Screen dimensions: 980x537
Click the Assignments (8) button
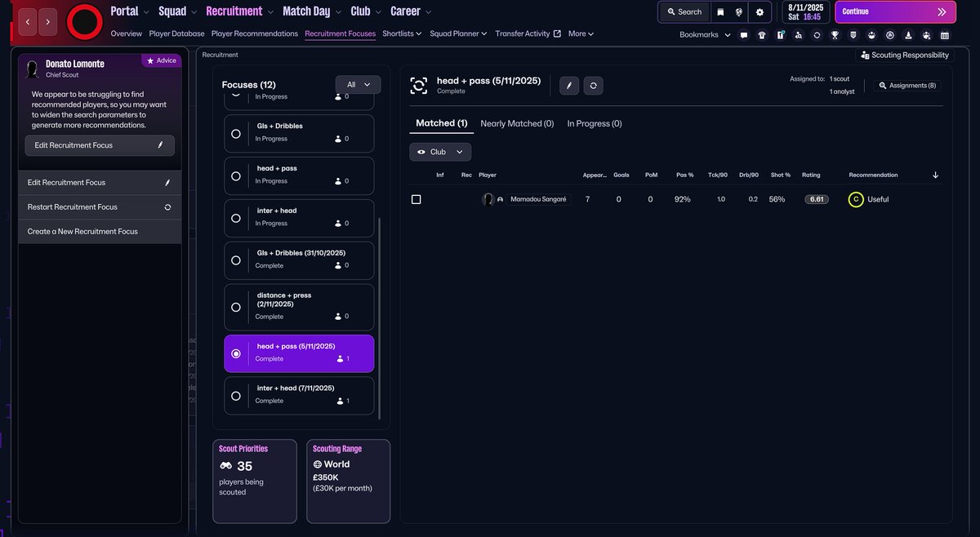[907, 85]
